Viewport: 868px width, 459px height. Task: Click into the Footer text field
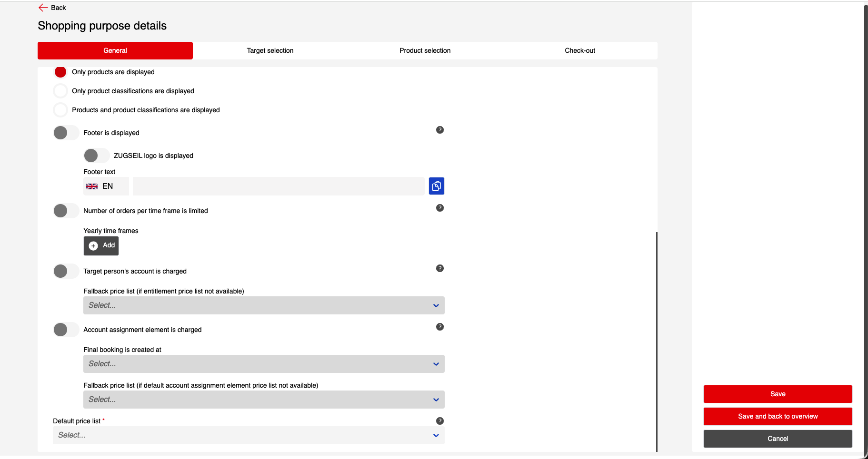(x=278, y=186)
